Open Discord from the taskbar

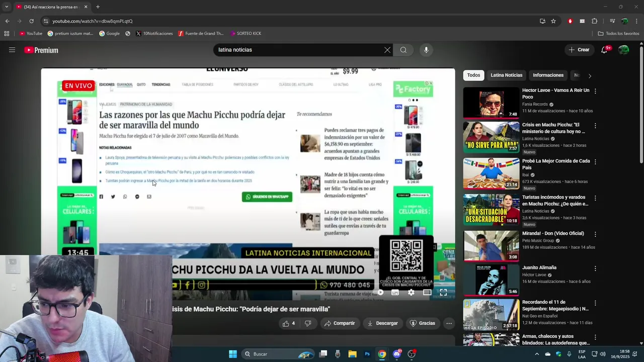[x=397, y=354]
